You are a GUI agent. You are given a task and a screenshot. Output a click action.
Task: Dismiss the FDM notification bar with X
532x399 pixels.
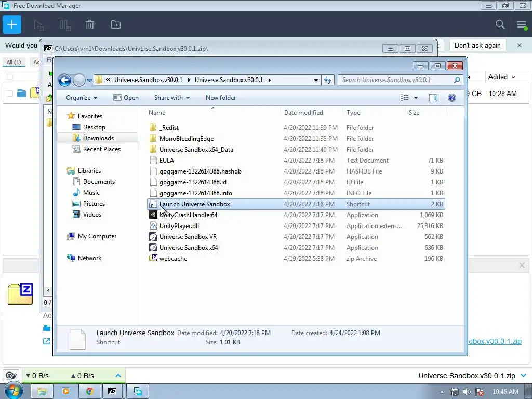coord(519,45)
